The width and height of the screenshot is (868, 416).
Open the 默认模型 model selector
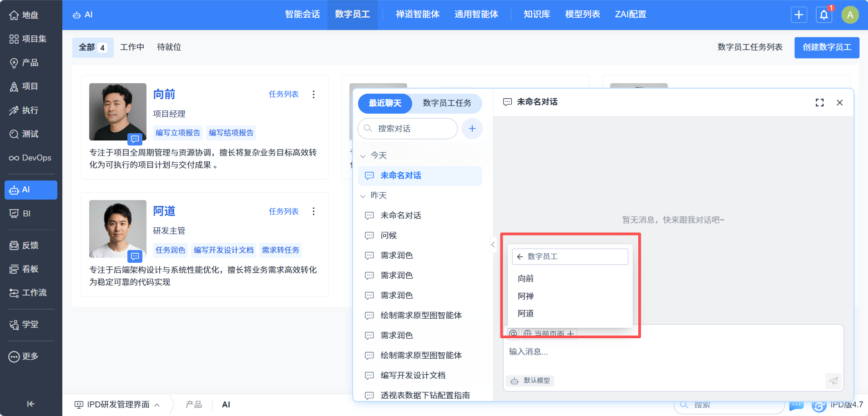(x=530, y=381)
